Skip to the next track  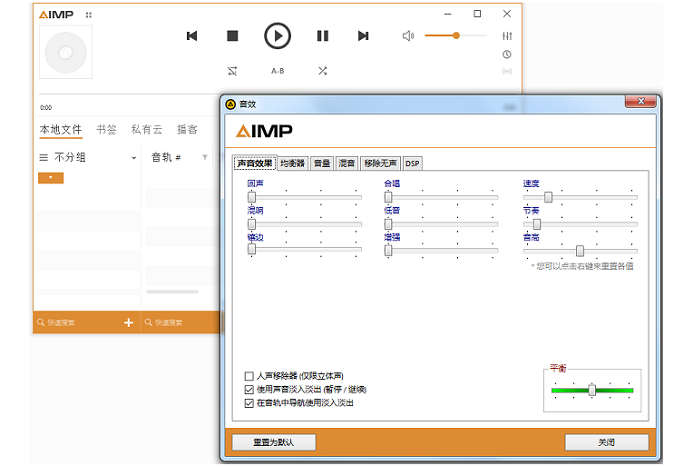coord(363,36)
